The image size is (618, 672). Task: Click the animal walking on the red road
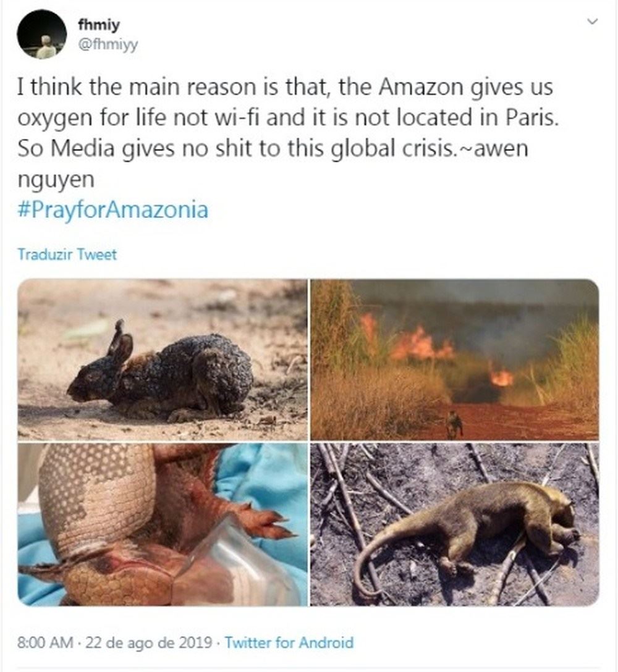point(454,425)
